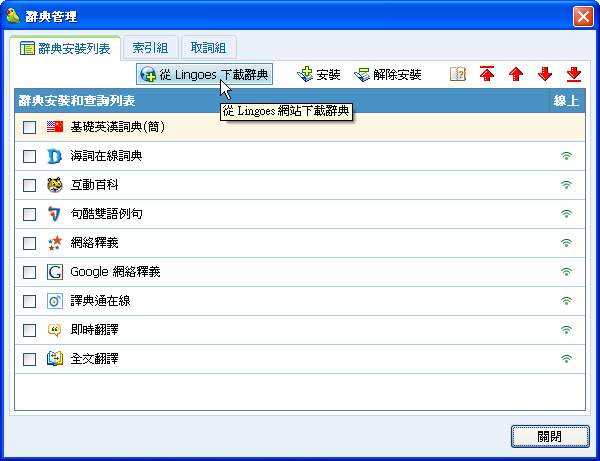
Task: Click 譯典通在線 icon
Action: (x=55, y=301)
